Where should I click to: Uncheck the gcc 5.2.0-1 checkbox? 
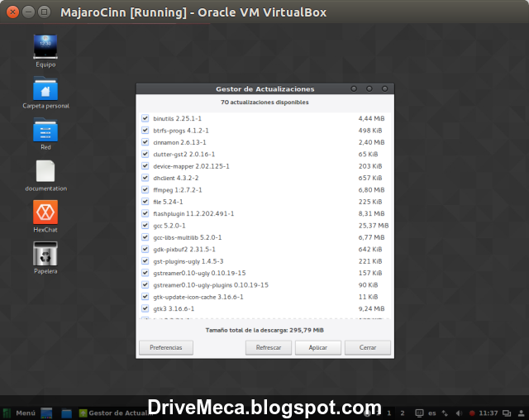point(145,225)
